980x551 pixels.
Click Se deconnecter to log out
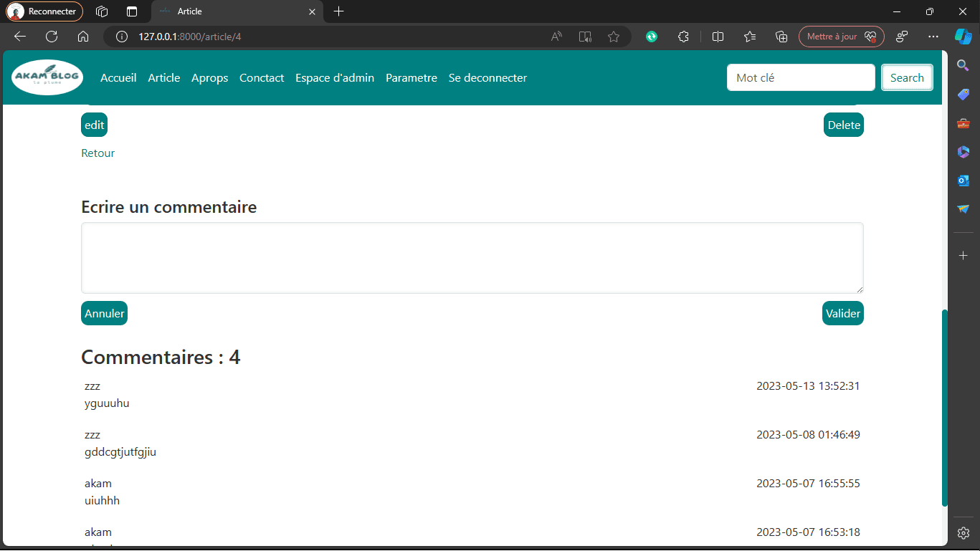487,78
